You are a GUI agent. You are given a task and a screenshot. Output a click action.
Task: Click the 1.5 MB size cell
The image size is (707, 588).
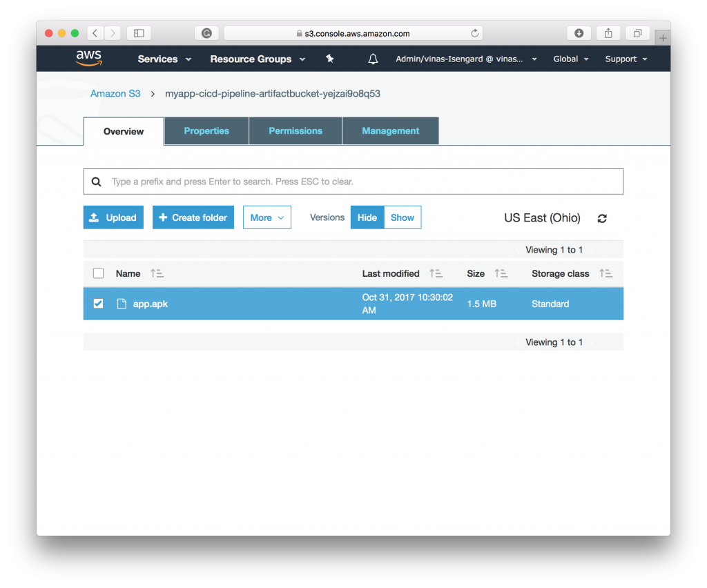(481, 304)
